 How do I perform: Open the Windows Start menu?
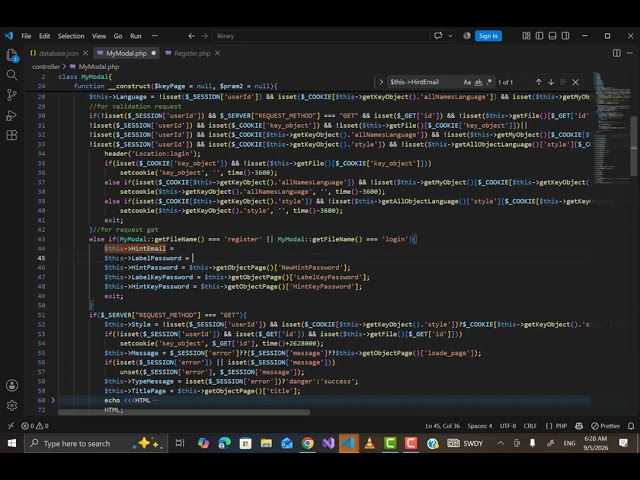pos(11,443)
